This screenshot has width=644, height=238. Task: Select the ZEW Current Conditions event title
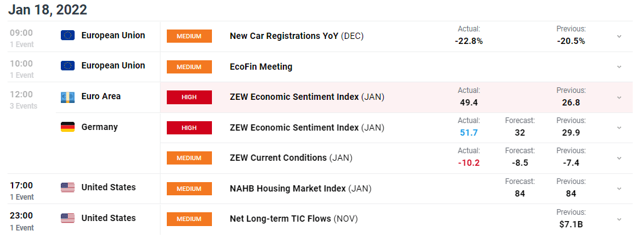(278, 158)
